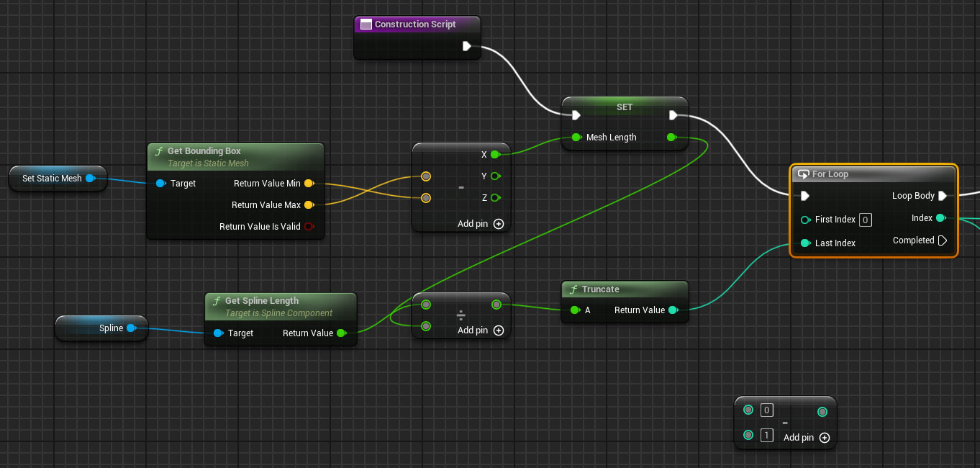Image resolution: width=980 pixels, height=468 pixels.
Task: Click For Loop Last Index pin
Action: 805,243
